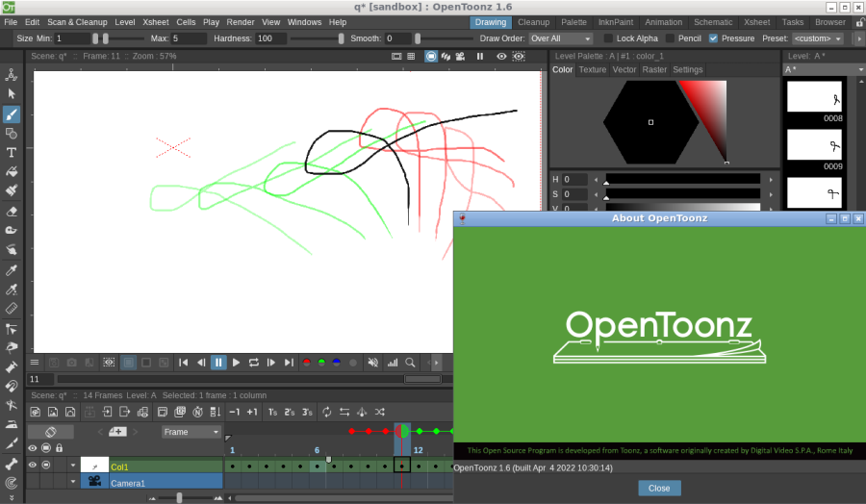Select the Texture tab in palette

click(592, 69)
